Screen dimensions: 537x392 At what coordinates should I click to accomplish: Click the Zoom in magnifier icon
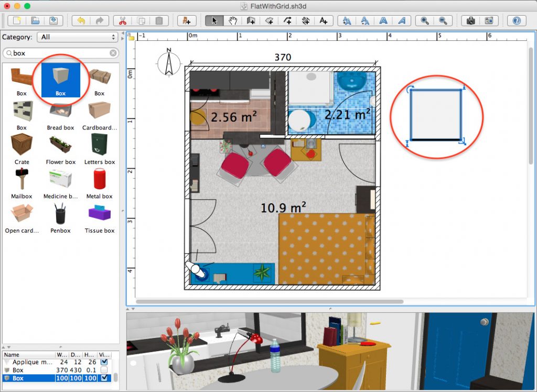tap(424, 20)
